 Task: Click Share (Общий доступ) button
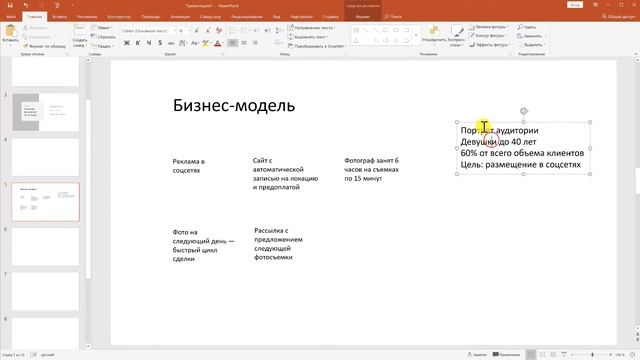tap(618, 17)
